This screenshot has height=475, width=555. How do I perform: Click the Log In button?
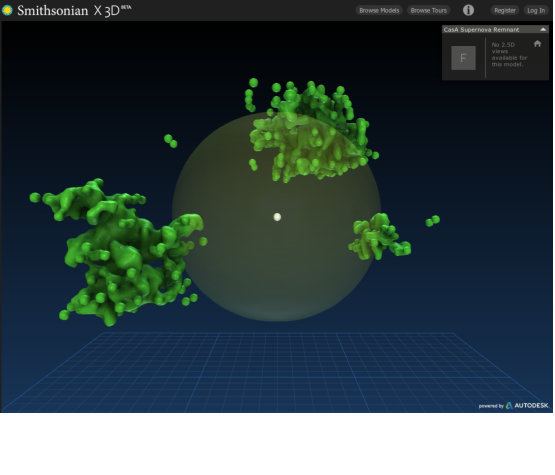point(536,11)
